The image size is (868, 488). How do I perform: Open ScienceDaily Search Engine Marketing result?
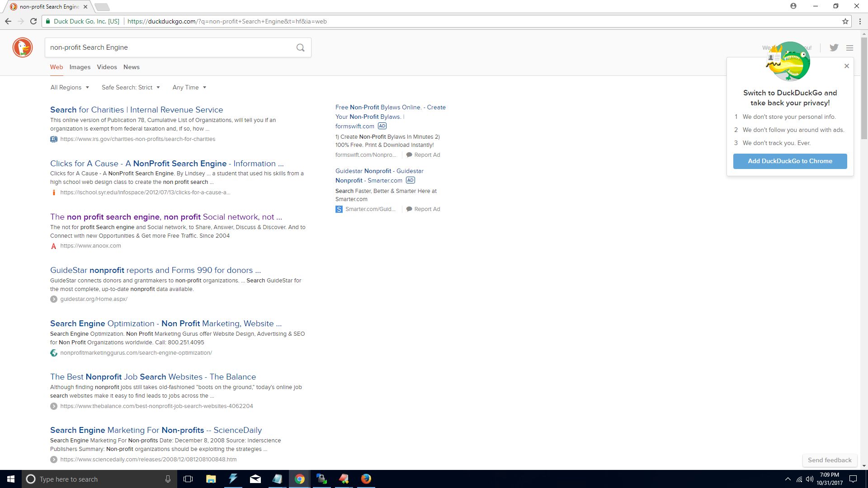click(156, 430)
